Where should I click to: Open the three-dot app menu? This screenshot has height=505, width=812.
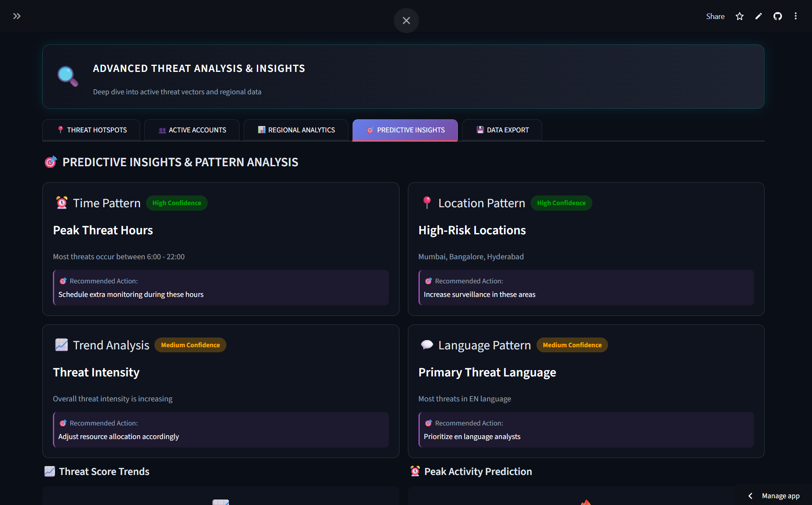796,16
